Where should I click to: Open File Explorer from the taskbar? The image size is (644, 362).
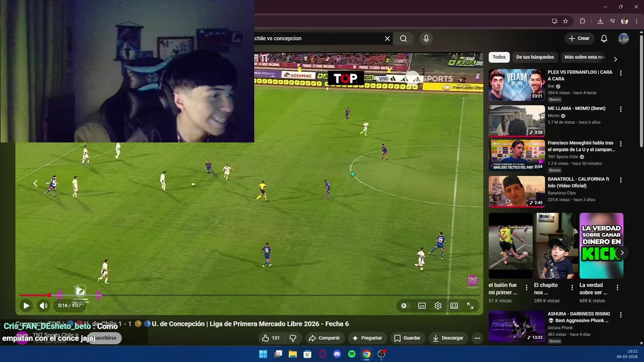coord(293,354)
